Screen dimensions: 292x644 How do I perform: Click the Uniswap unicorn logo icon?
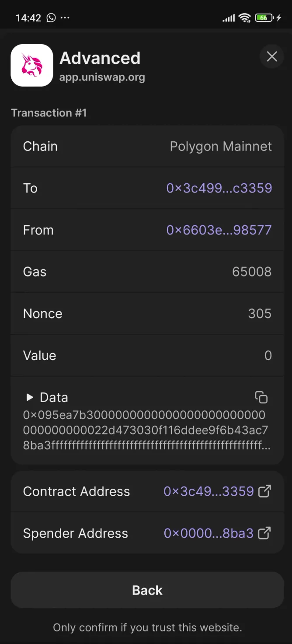(x=32, y=66)
